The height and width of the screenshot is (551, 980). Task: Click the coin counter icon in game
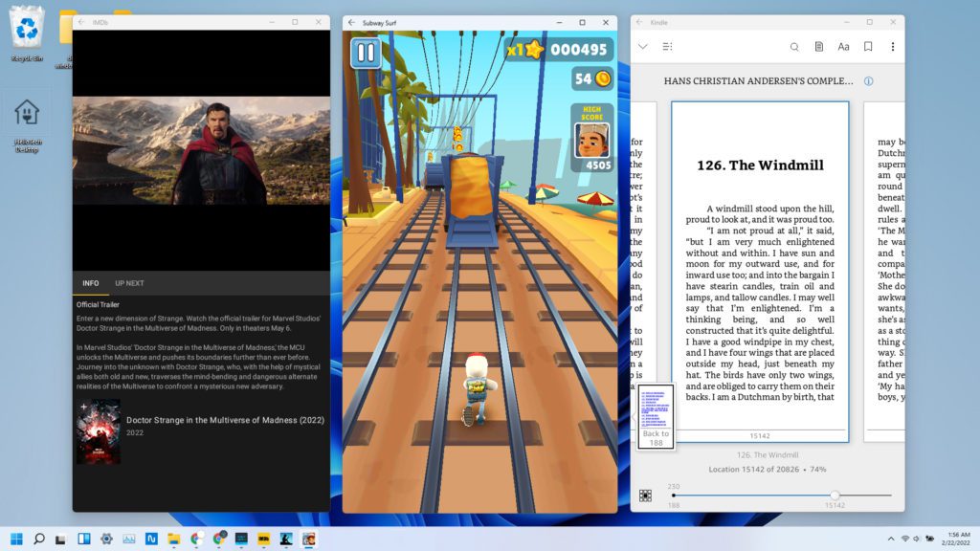click(x=603, y=78)
